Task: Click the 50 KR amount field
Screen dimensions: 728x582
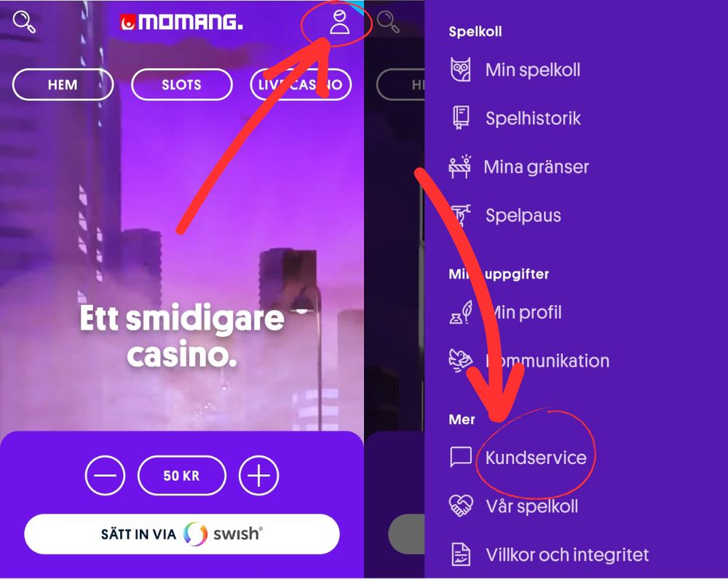Action: (181, 475)
